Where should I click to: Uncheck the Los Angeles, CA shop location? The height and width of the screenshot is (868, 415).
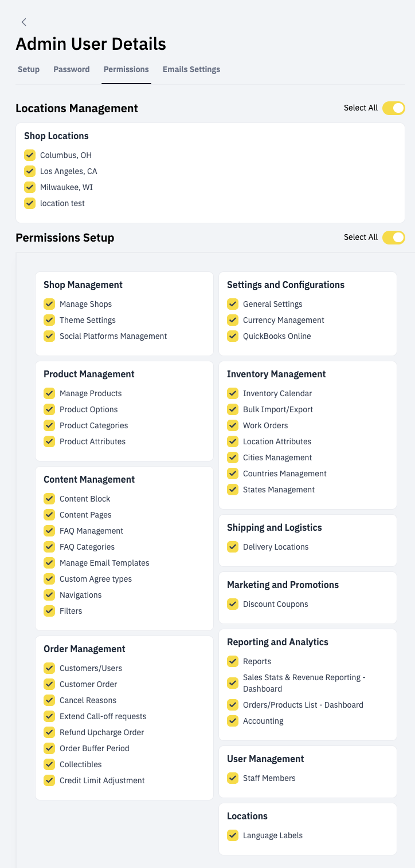point(29,171)
